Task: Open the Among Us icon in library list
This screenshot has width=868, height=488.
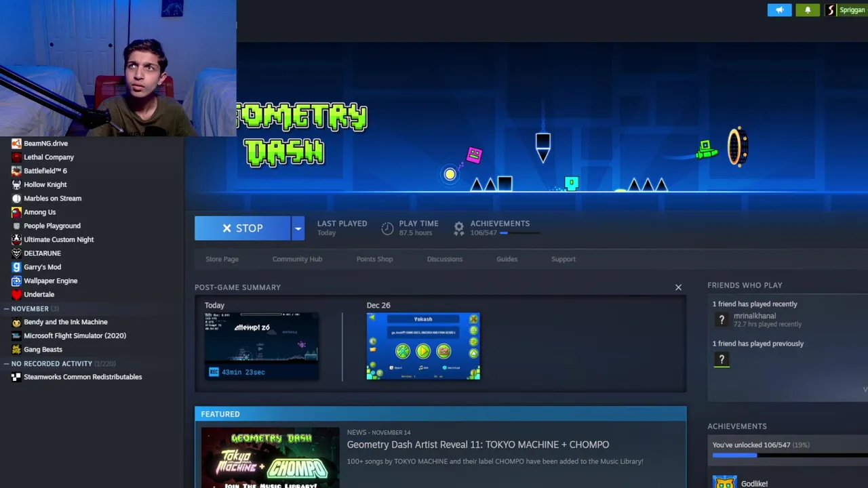Action: coord(16,212)
